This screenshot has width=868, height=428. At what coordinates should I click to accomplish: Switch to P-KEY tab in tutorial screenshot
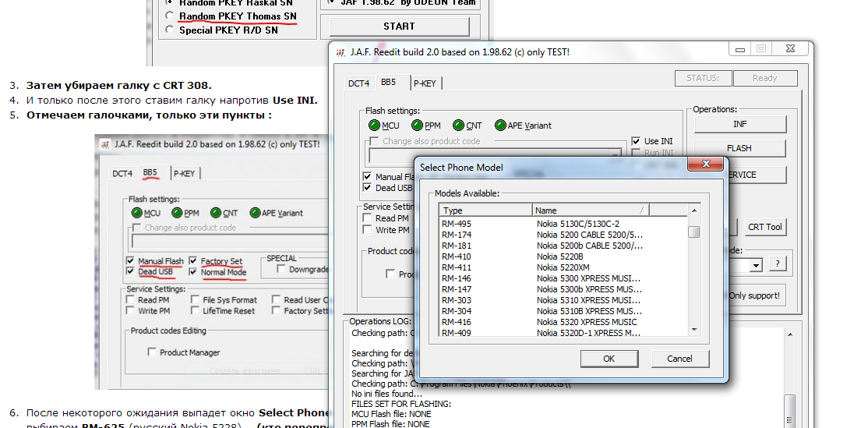coord(185,173)
